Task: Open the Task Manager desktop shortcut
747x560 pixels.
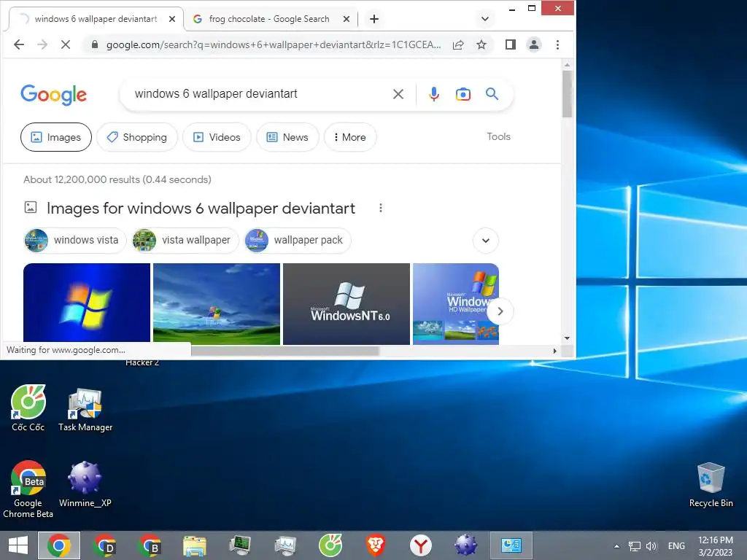Action: click(85, 408)
